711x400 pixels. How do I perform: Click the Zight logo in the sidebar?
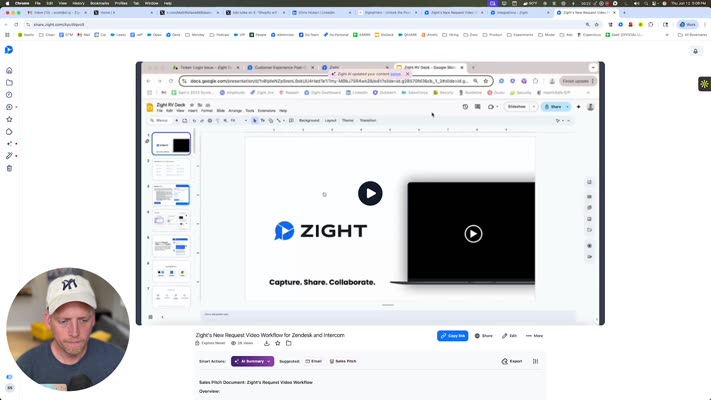[9, 49]
